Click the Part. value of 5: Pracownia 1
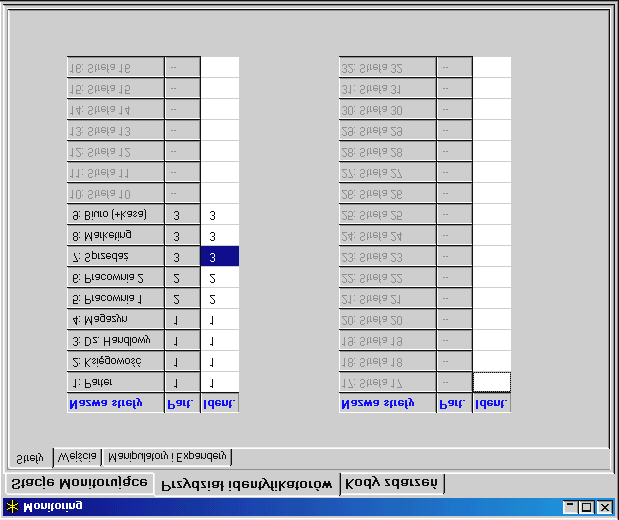Viewport: 619px width, 520px height. pos(182,299)
